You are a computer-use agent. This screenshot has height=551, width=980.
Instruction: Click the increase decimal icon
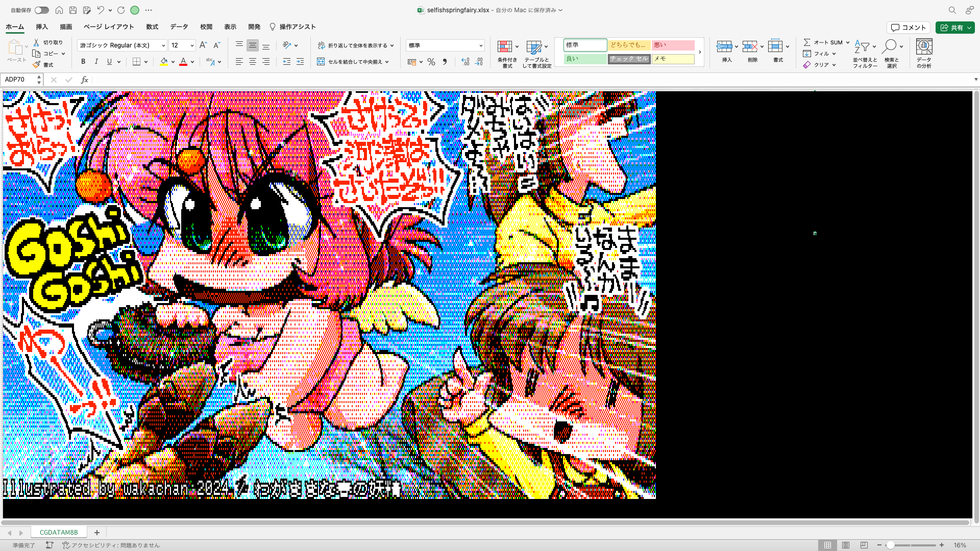(465, 62)
